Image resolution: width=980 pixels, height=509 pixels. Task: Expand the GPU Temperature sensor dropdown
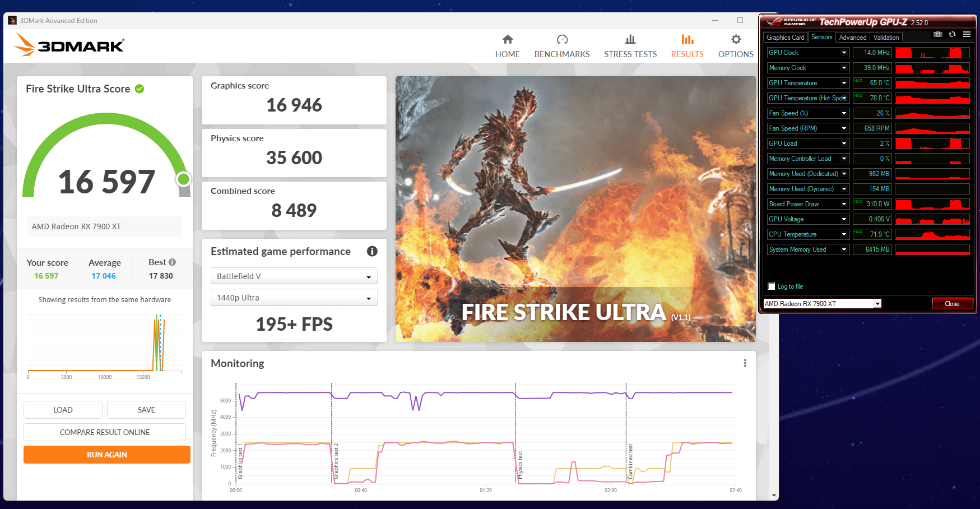[844, 83]
